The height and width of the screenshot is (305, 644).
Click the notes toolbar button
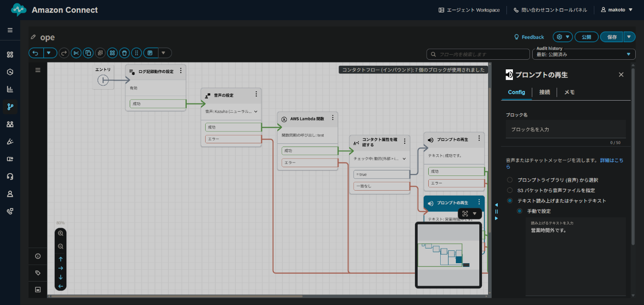pos(150,53)
